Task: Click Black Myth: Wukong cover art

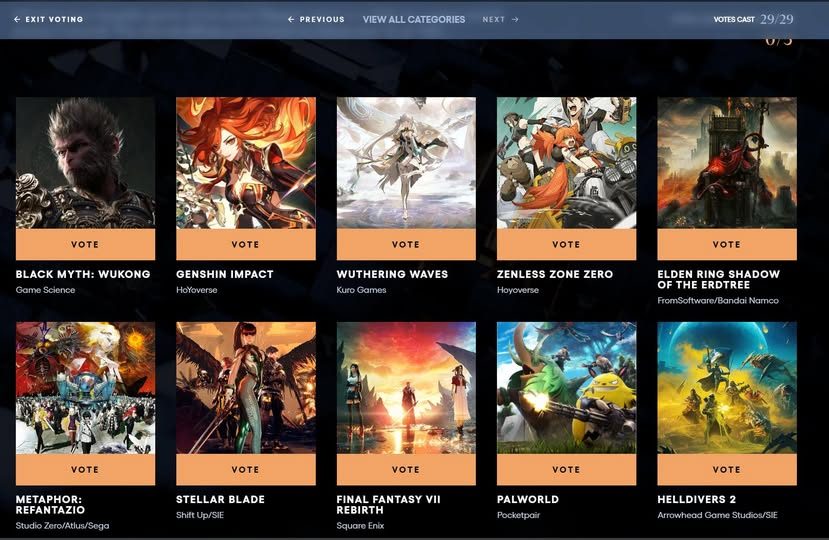Action: pyautogui.click(x=85, y=162)
